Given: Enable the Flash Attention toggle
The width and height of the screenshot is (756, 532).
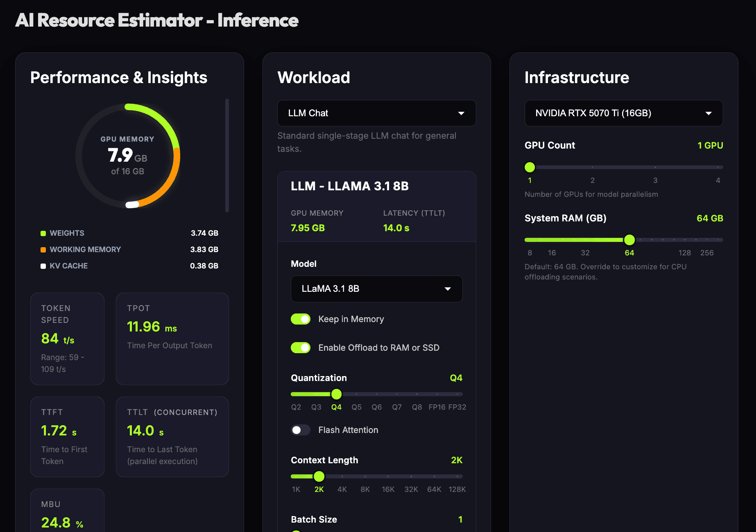Looking at the screenshot, I should (301, 430).
